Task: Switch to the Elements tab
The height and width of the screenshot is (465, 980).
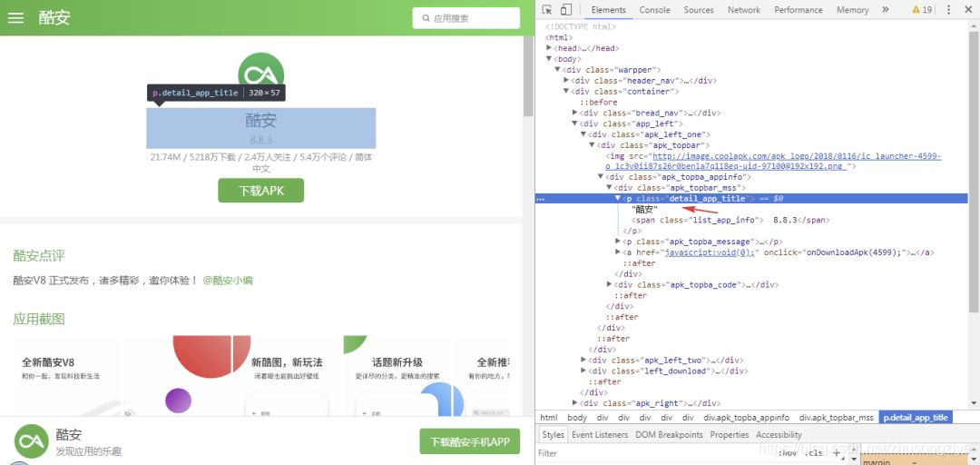Action: pyautogui.click(x=608, y=10)
